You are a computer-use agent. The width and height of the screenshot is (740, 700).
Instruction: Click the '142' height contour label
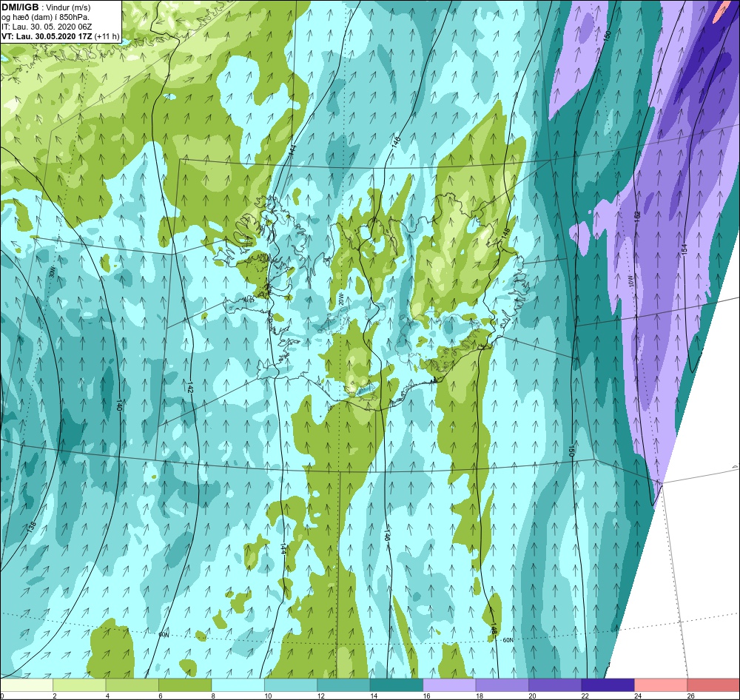tap(189, 387)
